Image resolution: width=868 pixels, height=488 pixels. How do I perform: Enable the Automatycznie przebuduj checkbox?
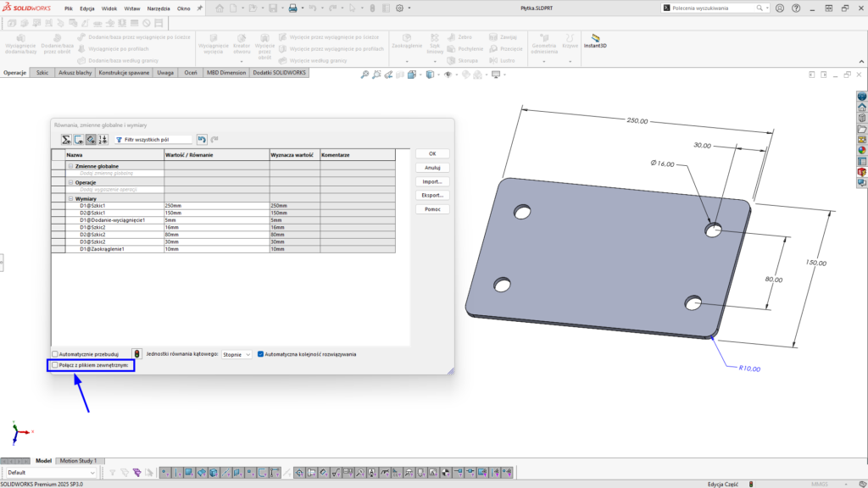pyautogui.click(x=56, y=354)
